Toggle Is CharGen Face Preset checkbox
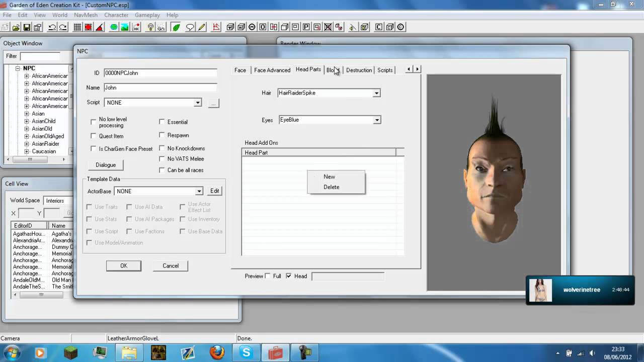644x362 pixels. click(x=93, y=148)
